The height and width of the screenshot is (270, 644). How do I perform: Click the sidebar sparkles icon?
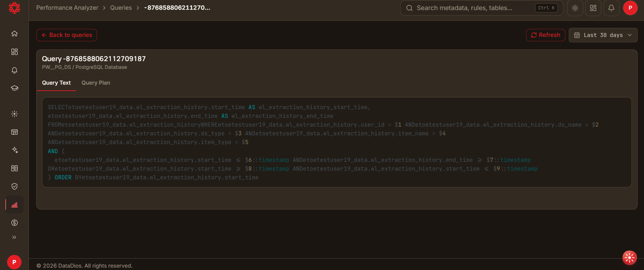[x=14, y=150]
